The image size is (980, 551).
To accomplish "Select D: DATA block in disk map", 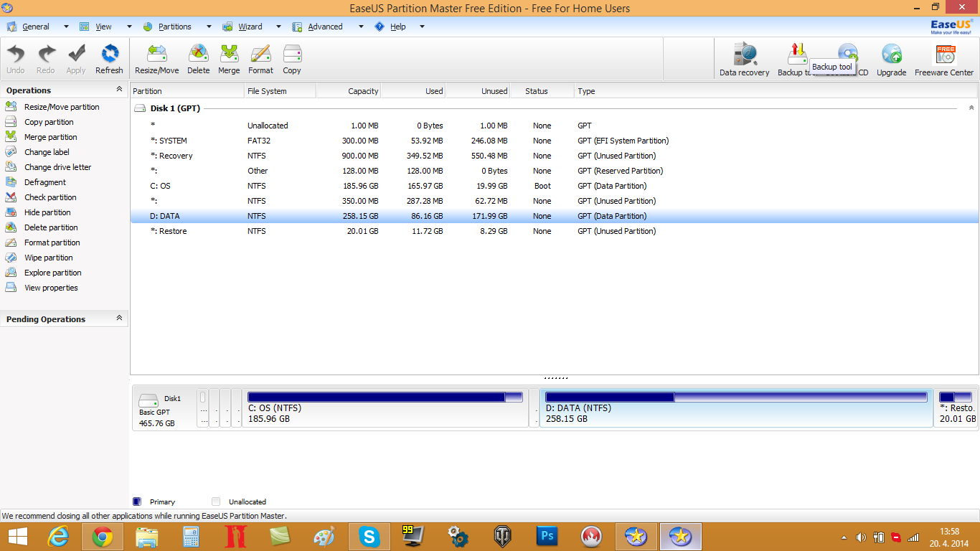I will point(736,408).
